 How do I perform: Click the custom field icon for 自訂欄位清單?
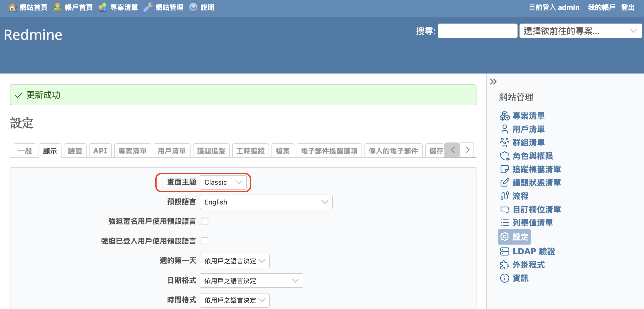[505, 209]
